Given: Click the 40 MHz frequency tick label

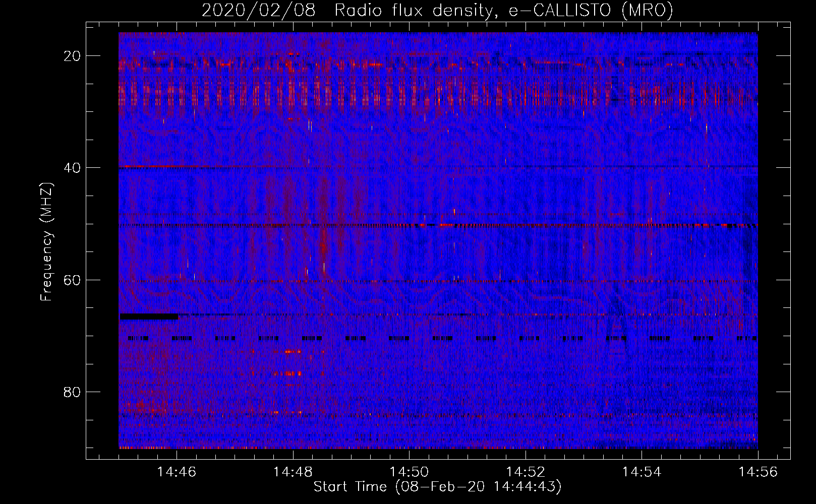Looking at the screenshot, I should pyautogui.click(x=73, y=167).
